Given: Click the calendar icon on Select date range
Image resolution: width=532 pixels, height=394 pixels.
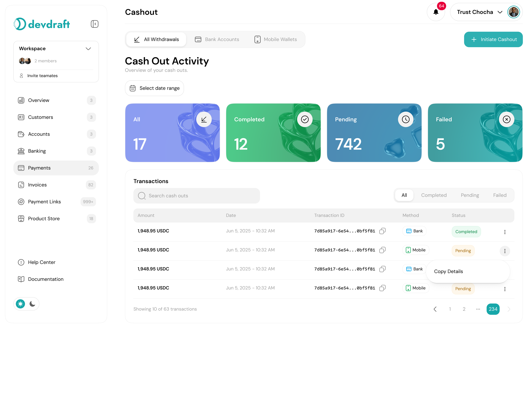Looking at the screenshot, I should (133, 88).
